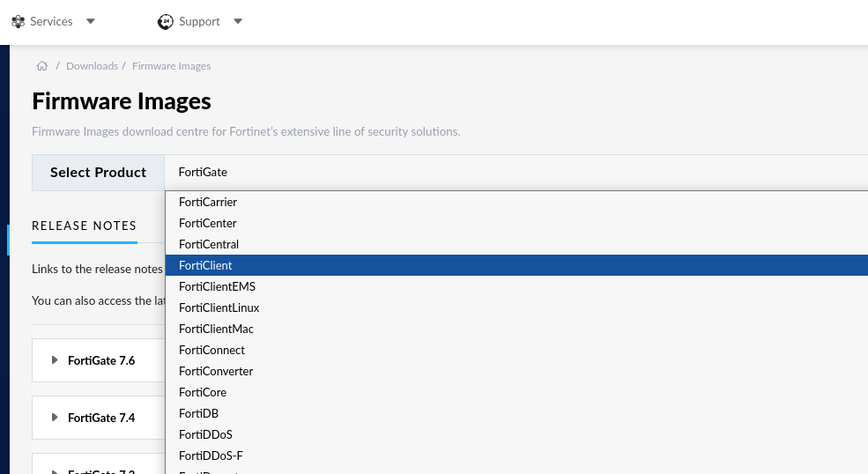Expand the FortiGate 7.6 section
The width and height of the screenshot is (868, 474).
tap(55, 360)
